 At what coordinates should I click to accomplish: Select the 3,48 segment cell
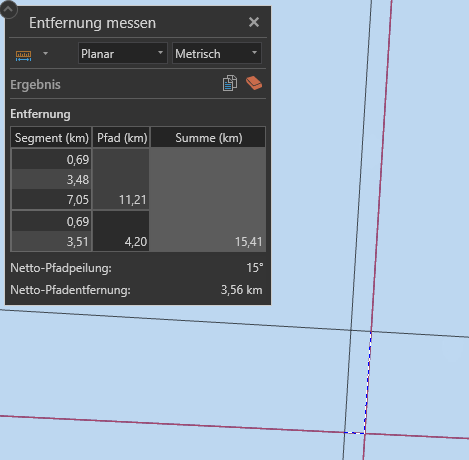51,179
